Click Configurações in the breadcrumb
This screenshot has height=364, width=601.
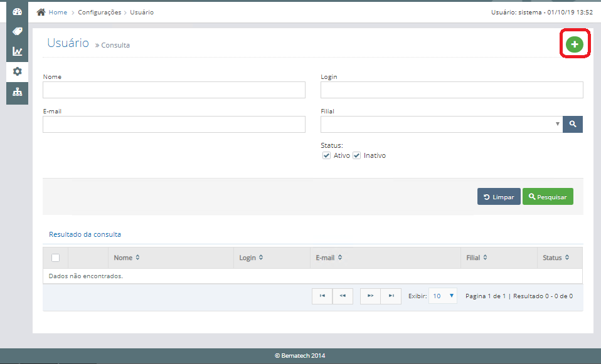pos(100,13)
